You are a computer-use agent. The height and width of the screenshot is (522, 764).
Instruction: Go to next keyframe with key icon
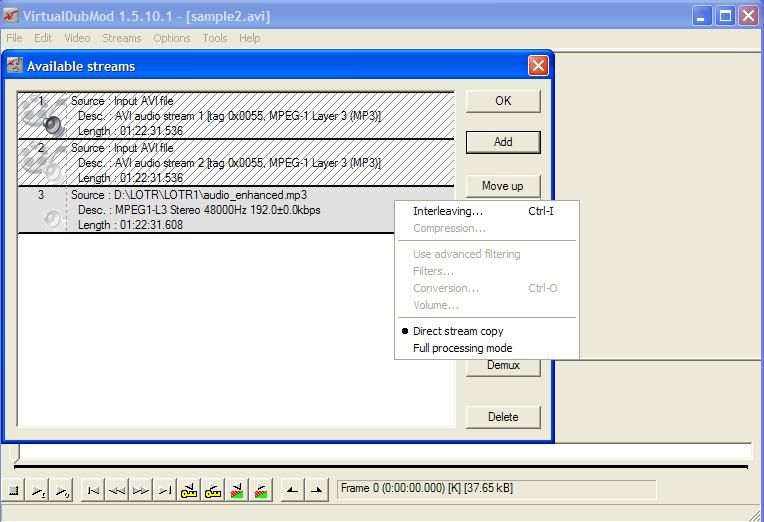click(213, 490)
